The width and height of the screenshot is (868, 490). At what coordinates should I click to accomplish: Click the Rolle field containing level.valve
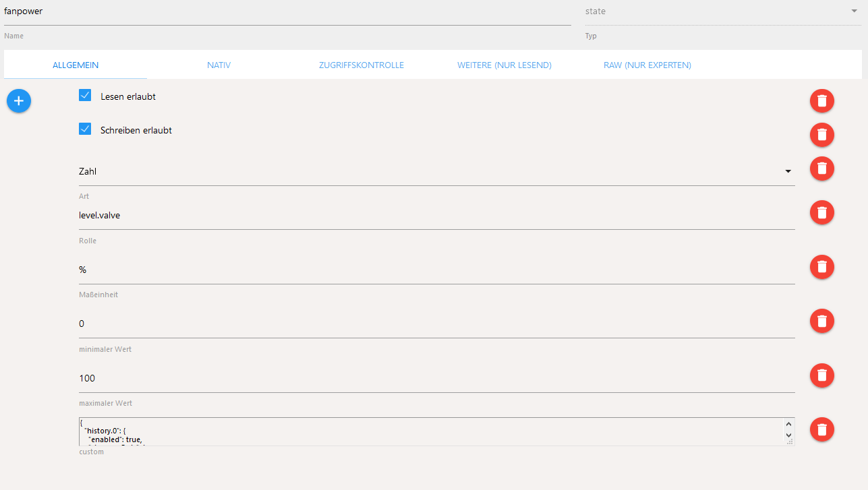436,216
